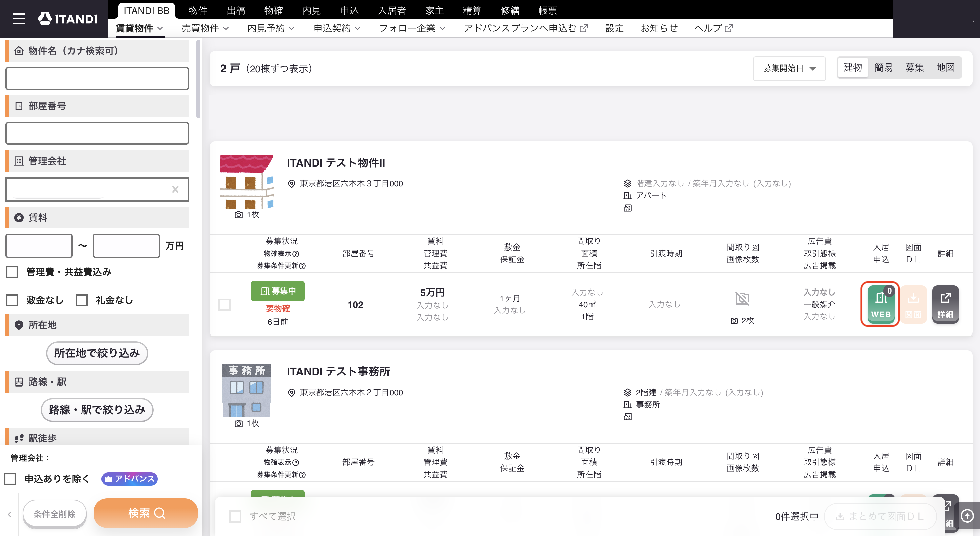The height and width of the screenshot is (536, 980).
Task: Click the 図面 download icon for room 102
Action: [x=913, y=304]
